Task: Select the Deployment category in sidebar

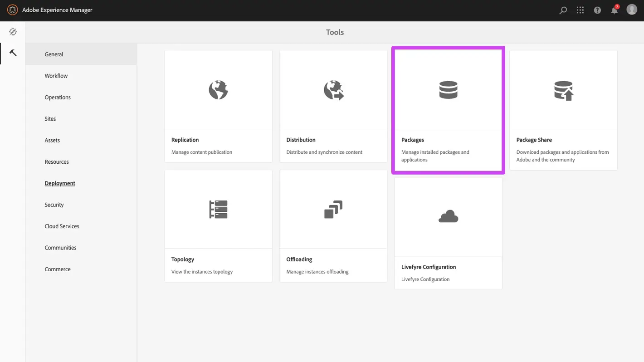Action: (81, 183)
